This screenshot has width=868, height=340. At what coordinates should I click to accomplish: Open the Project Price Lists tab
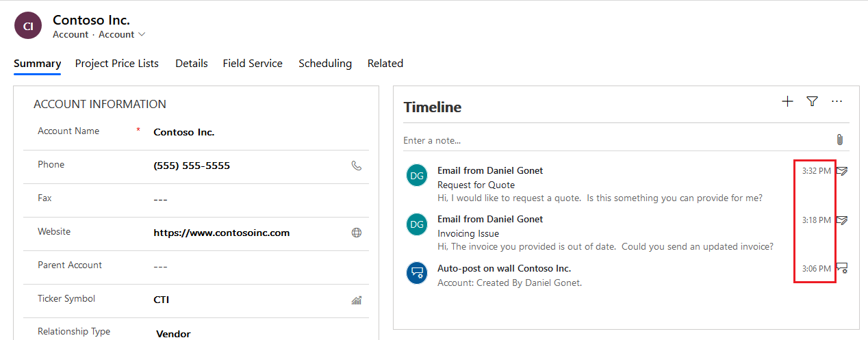(117, 63)
